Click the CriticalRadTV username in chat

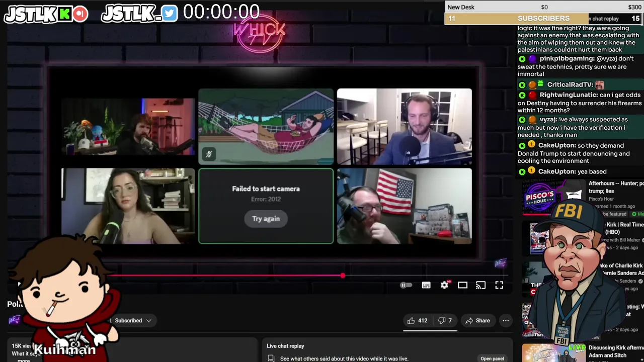click(570, 85)
